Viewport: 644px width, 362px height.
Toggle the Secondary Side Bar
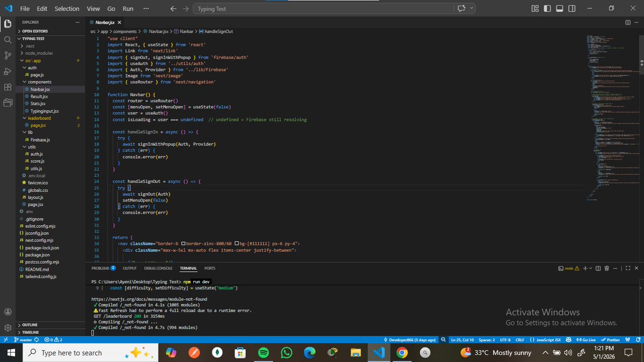572,9
